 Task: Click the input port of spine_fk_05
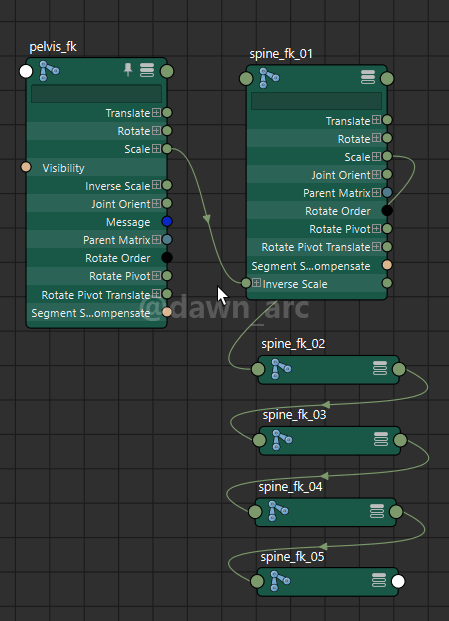coord(257,581)
